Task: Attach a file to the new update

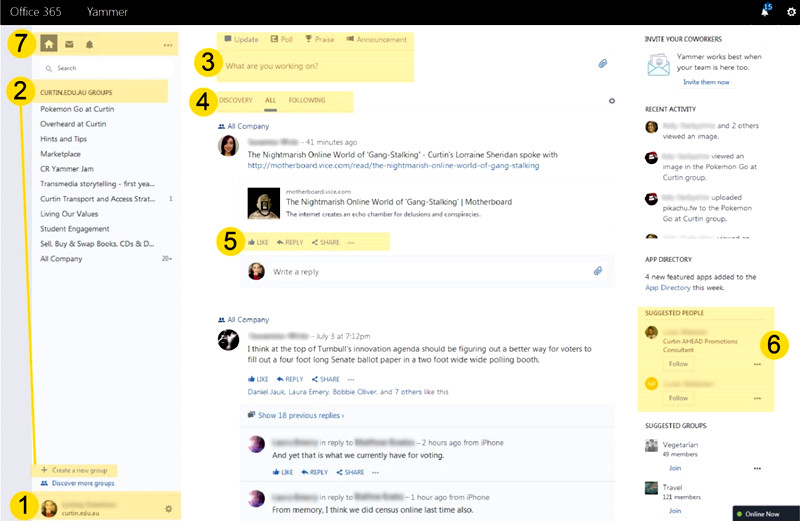Action: tap(603, 64)
